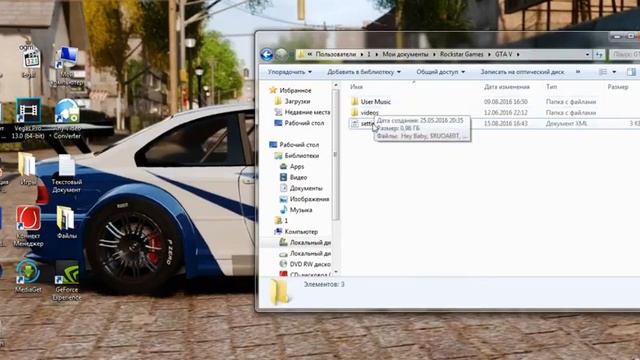Sort files by the Дата изменения column
The height and width of the screenshot is (360, 640).
(507, 87)
